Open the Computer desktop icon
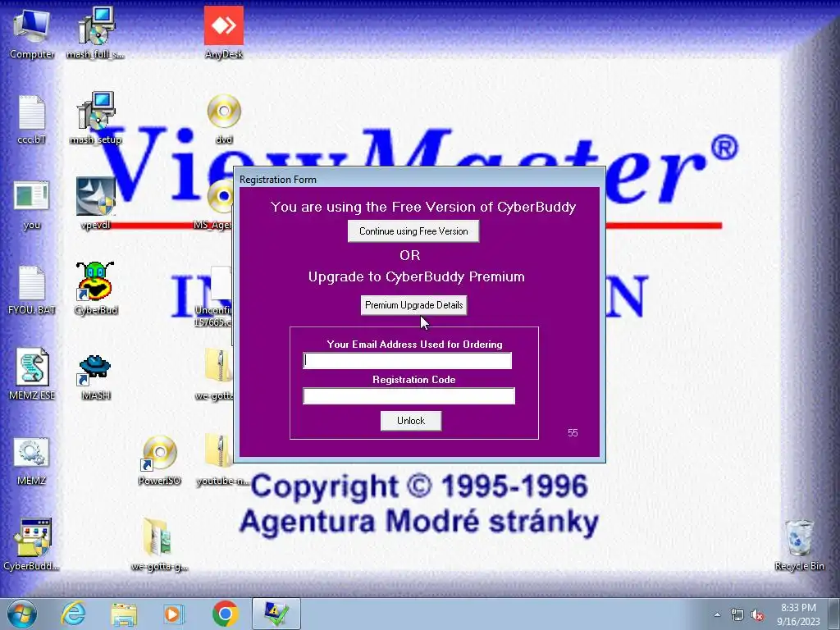 32,32
